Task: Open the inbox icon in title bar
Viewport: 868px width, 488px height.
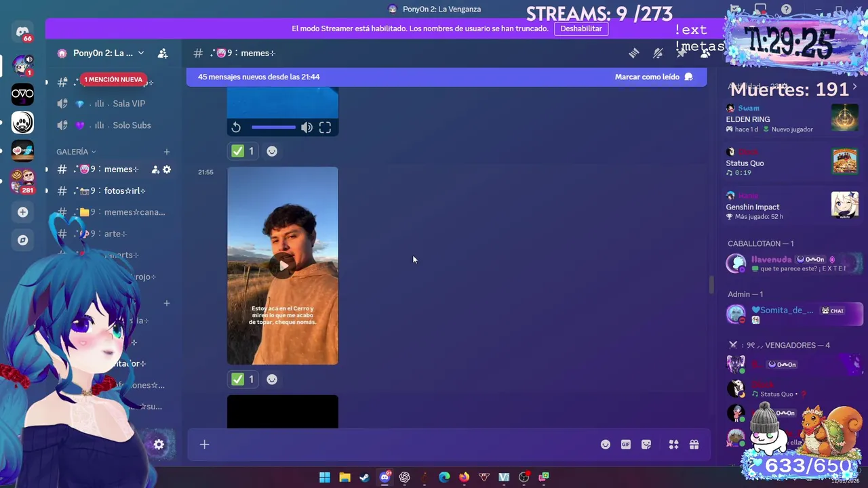Action: pos(760,9)
